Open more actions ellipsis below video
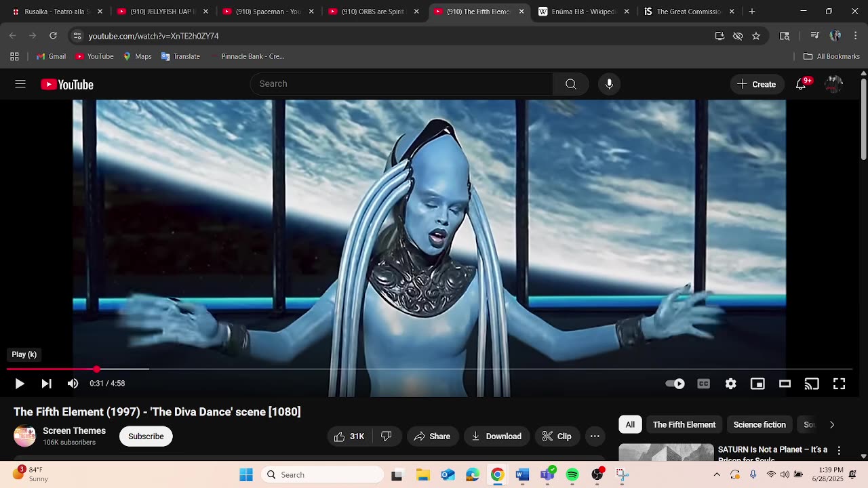The image size is (868, 488). 595,436
